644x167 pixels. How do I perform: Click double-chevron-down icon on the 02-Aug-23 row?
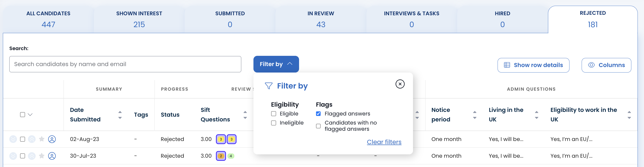coord(13,139)
